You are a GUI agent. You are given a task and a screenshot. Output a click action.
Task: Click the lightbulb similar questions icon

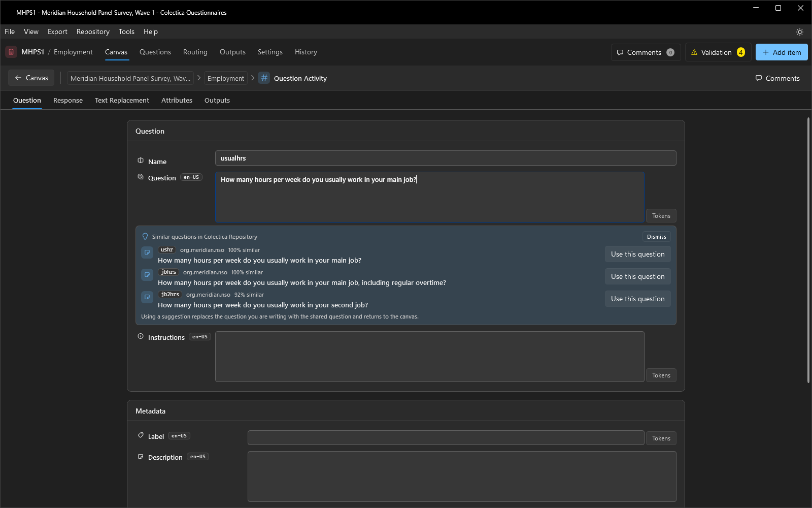(x=145, y=237)
